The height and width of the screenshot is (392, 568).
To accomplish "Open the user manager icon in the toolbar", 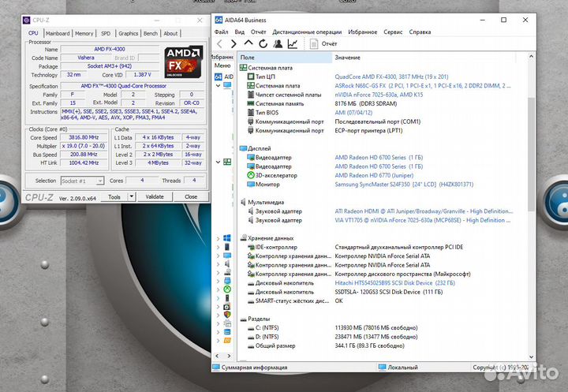I will (x=278, y=44).
